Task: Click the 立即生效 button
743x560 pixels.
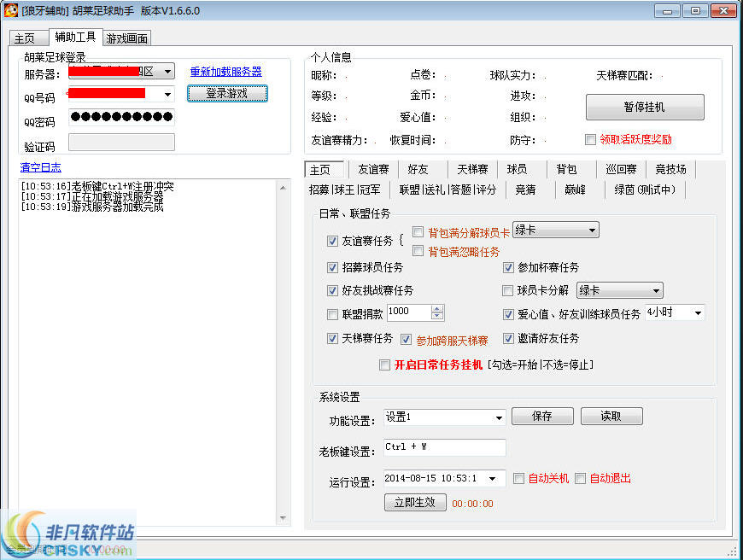Action: pos(415,502)
